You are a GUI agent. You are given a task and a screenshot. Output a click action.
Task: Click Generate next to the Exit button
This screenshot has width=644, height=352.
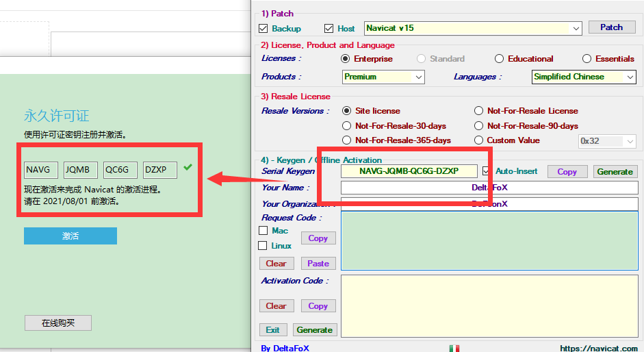(315, 330)
